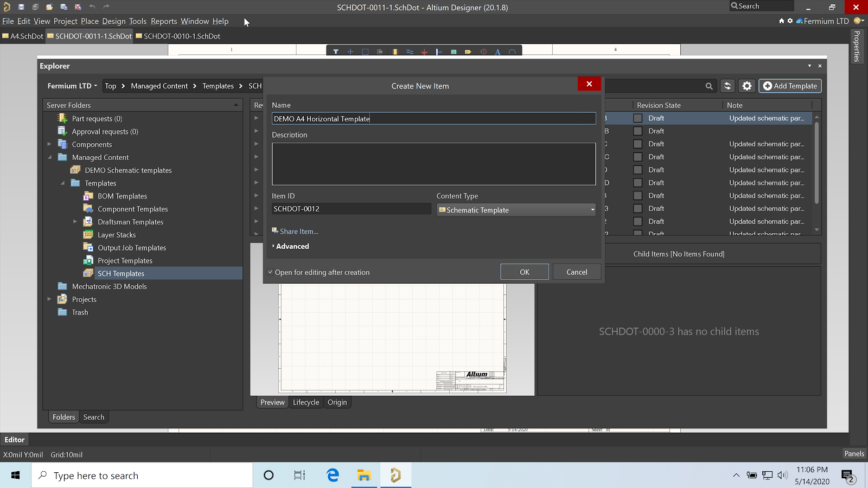Image resolution: width=868 pixels, height=488 pixels.
Task: Open the Content Type dropdown
Action: pyautogui.click(x=516, y=210)
